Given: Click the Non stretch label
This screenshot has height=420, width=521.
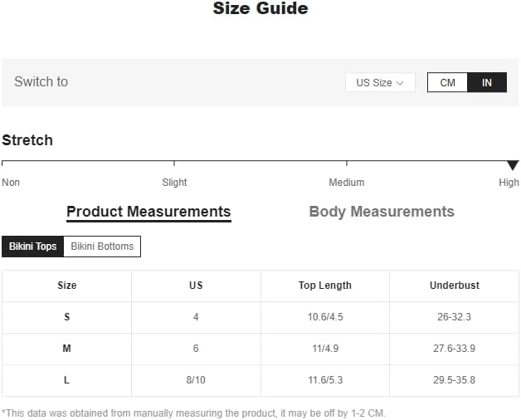Looking at the screenshot, I should (x=11, y=183).
